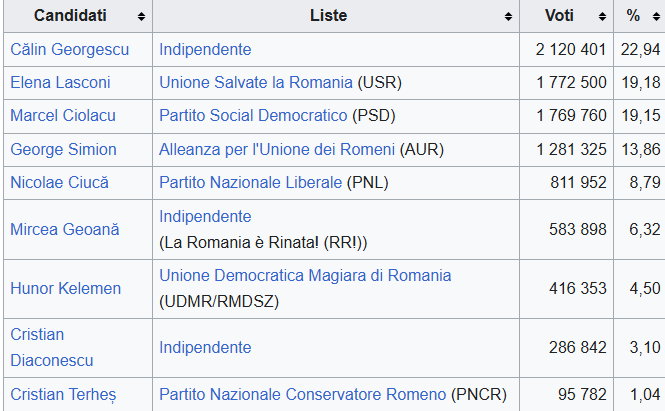Viewport: 665px width, 411px height.
Task: Click the percent column sort icon
Action: pos(651,17)
